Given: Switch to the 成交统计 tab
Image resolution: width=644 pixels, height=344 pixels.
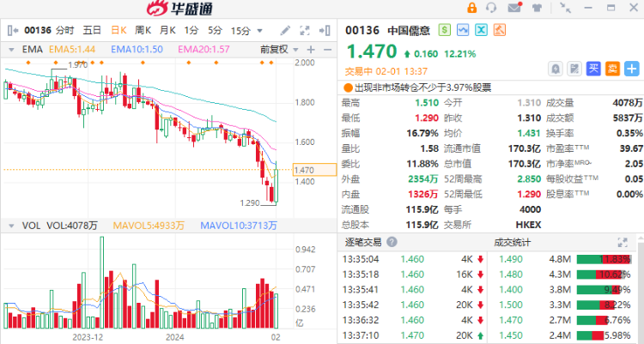Looking at the screenshot, I should [x=512, y=242].
